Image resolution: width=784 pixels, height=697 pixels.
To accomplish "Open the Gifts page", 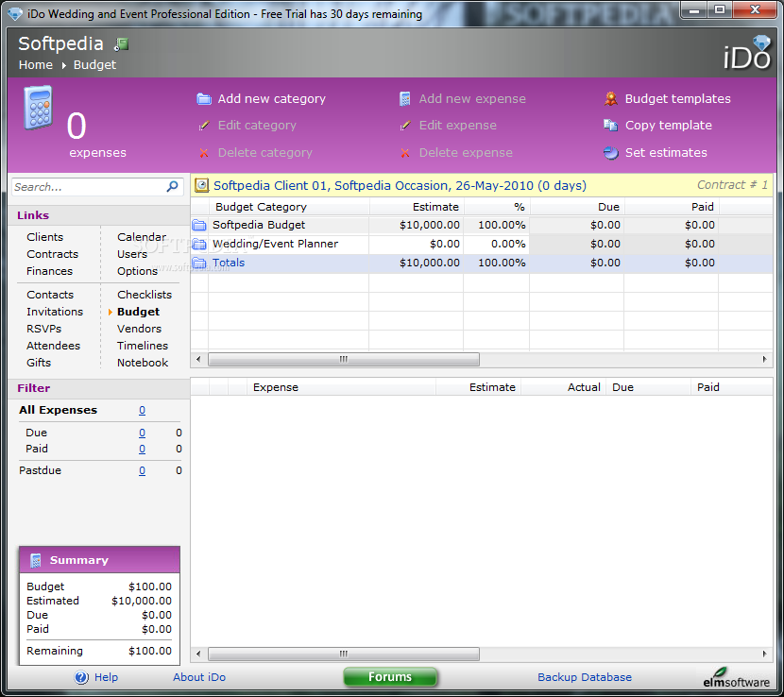I will click(x=39, y=363).
